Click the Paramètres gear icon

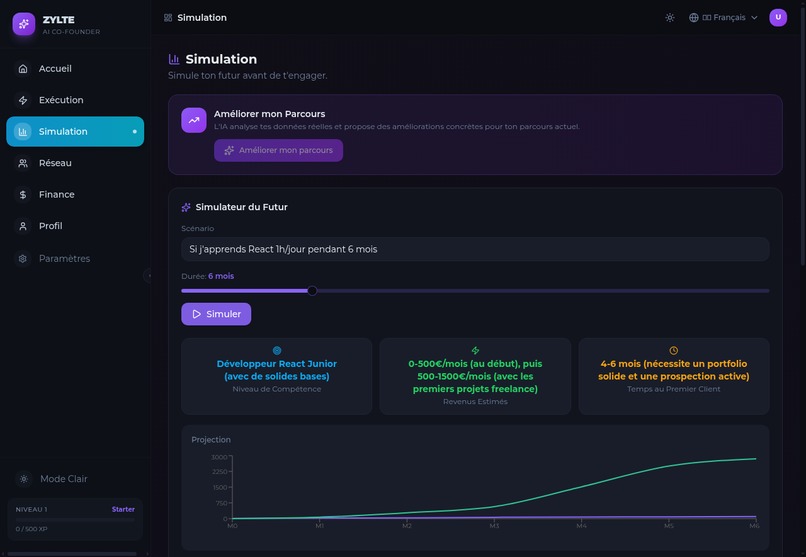23,258
